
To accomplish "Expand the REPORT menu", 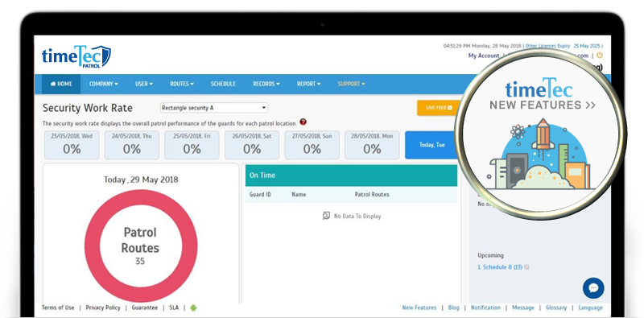I will click(309, 84).
